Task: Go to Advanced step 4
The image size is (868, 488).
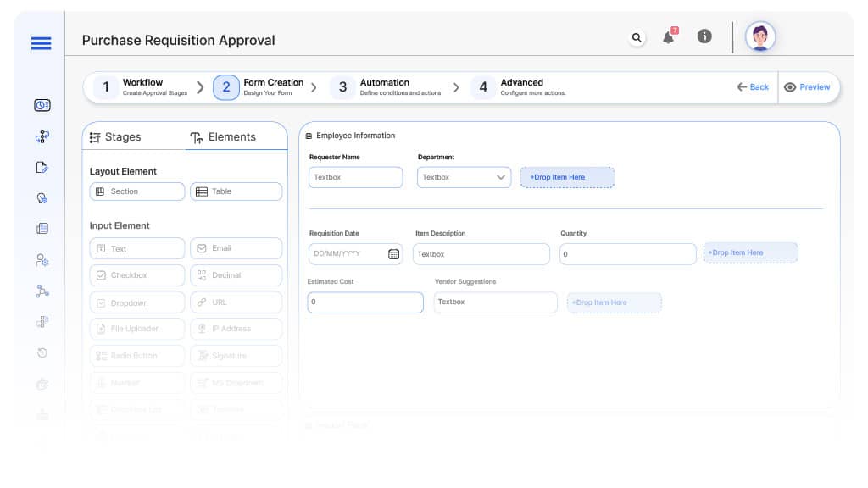Action: pyautogui.click(x=518, y=87)
